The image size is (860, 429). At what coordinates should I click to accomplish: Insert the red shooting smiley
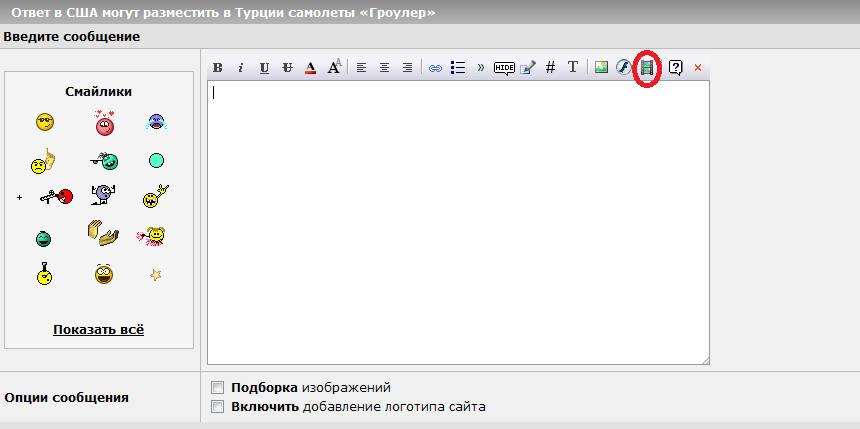[56, 196]
